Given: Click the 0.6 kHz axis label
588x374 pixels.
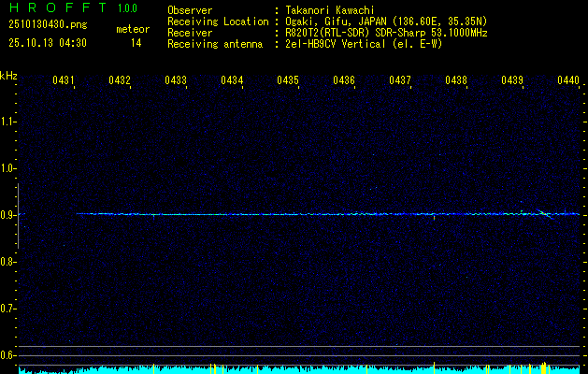Looking at the screenshot, I should coord(7,355).
